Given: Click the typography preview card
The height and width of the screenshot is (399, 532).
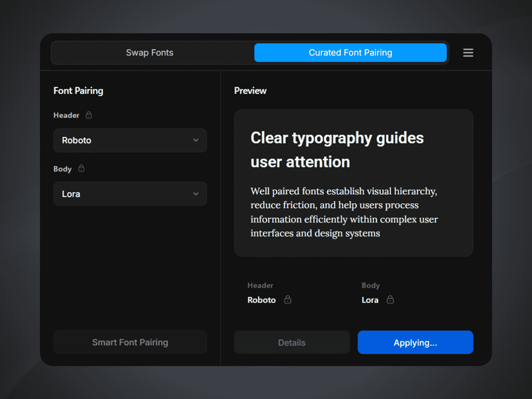Looking at the screenshot, I should coord(353,183).
